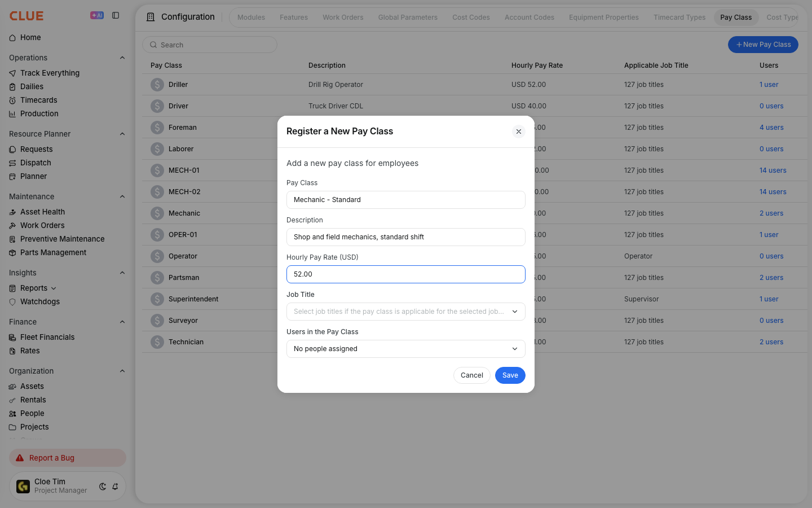Open Home from the sidebar

click(30, 37)
